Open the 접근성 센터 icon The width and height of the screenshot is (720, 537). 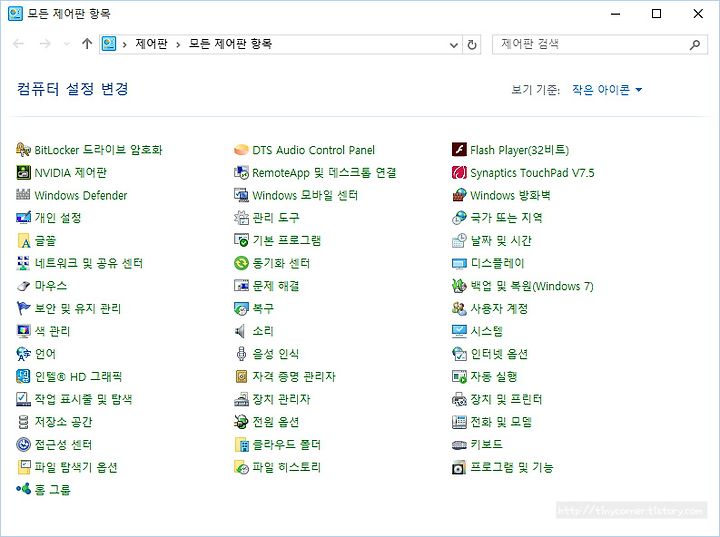(x=23, y=445)
